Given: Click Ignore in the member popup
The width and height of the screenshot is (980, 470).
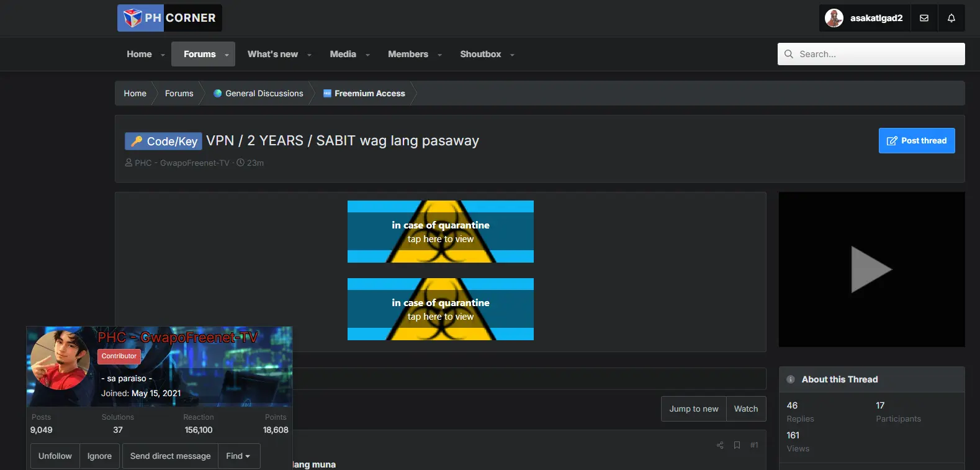Looking at the screenshot, I should pyautogui.click(x=99, y=456).
